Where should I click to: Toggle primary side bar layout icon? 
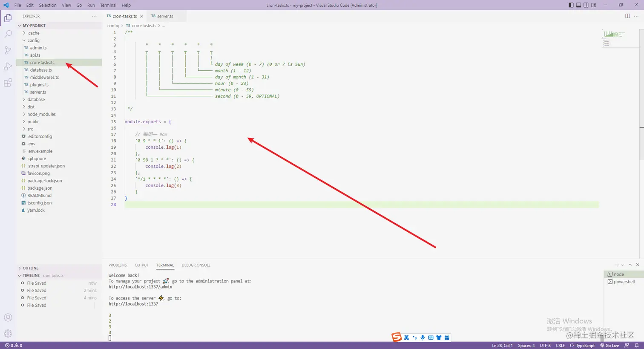(x=571, y=5)
